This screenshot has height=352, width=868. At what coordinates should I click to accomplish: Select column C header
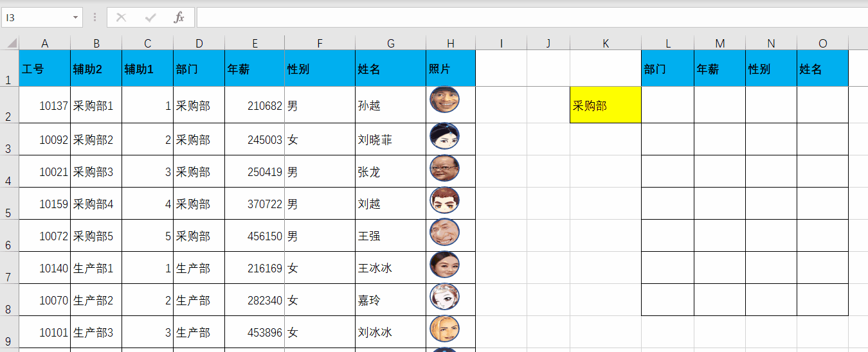click(147, 43)
